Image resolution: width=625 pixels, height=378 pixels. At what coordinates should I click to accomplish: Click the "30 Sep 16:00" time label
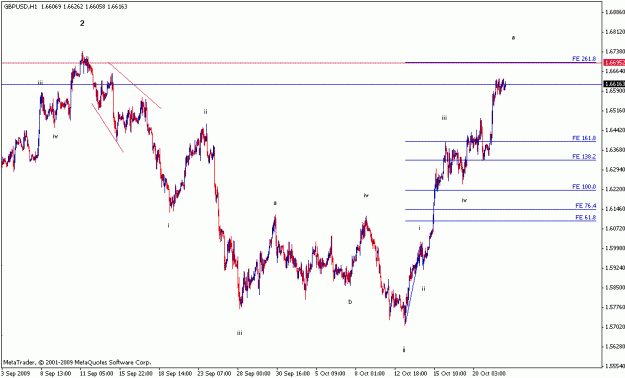click(x=293, y=374)
